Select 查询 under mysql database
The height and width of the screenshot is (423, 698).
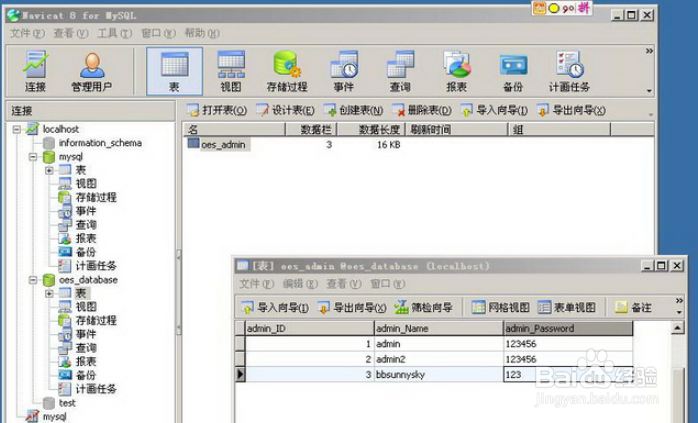[86, 225]
